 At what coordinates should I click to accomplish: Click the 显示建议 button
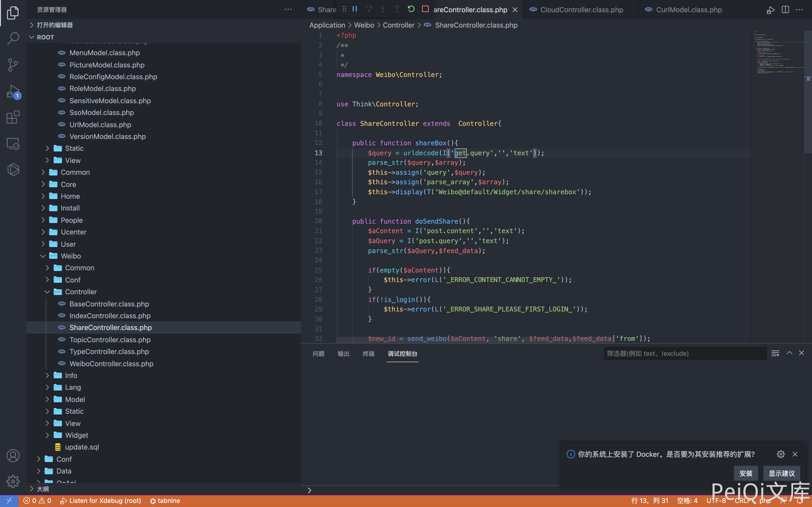(x=781, y=473)
